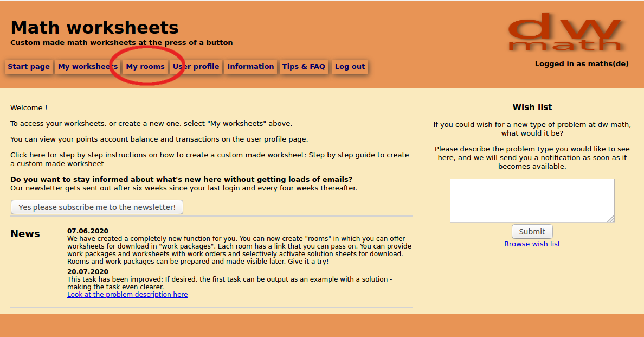Click the 'Logged in as maths(de)' text

click(582, 63)
